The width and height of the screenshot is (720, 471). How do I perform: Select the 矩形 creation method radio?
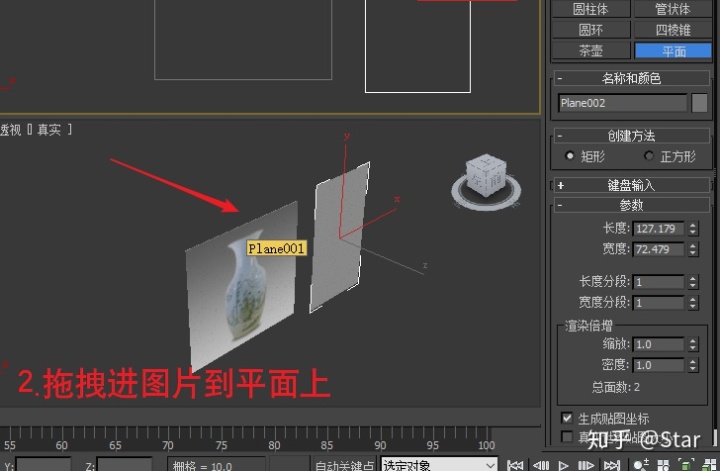point(569,156)
